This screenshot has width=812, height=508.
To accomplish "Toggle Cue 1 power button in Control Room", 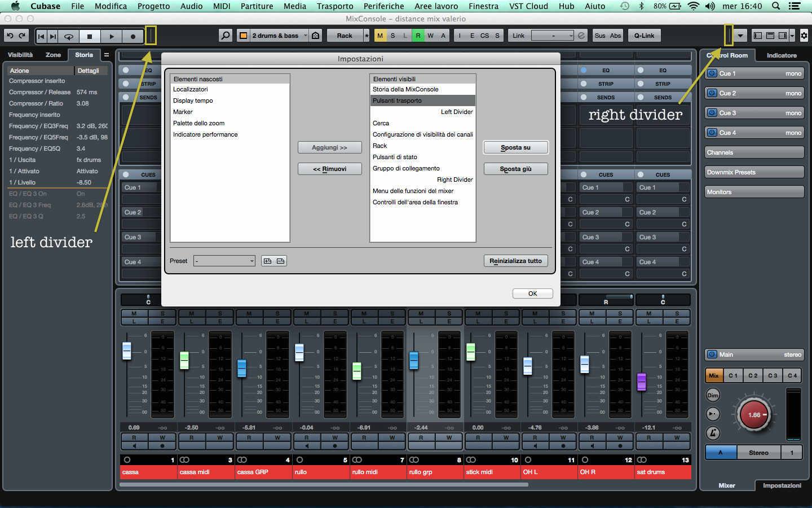I will (712, 73).
